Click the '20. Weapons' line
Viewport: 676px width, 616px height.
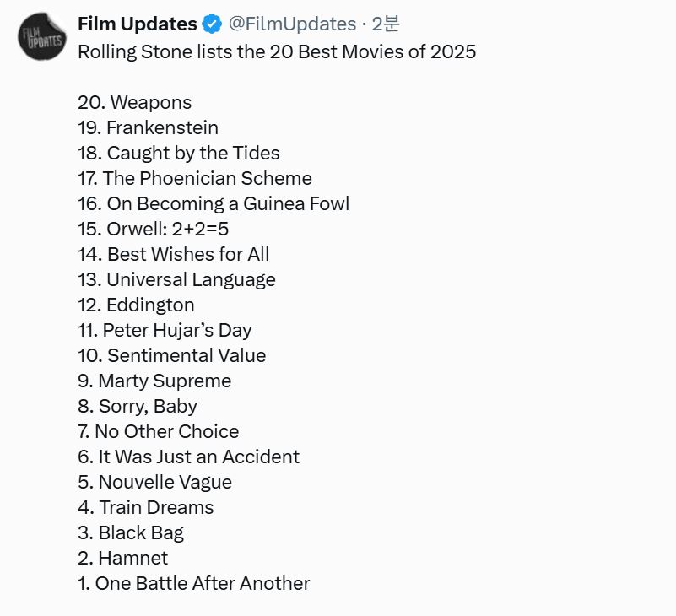coord(134,102)
